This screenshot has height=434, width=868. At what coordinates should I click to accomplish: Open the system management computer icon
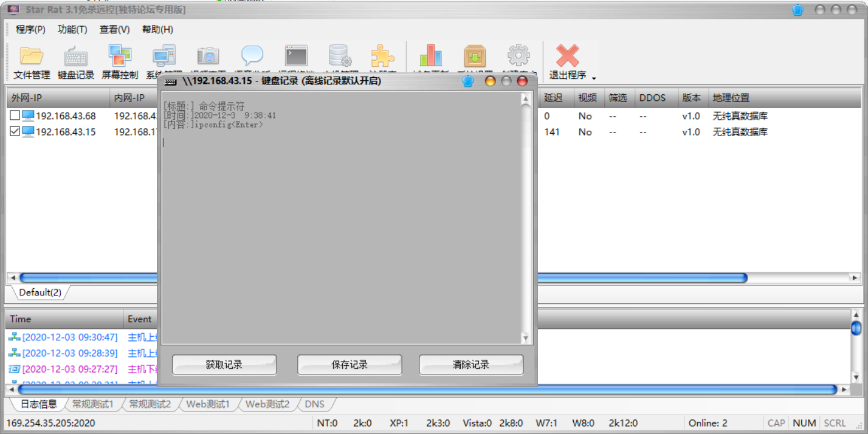[x=164, y=56]
